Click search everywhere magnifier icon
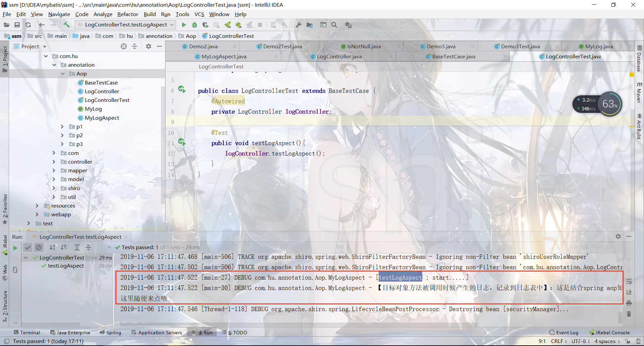 (334, 25)
